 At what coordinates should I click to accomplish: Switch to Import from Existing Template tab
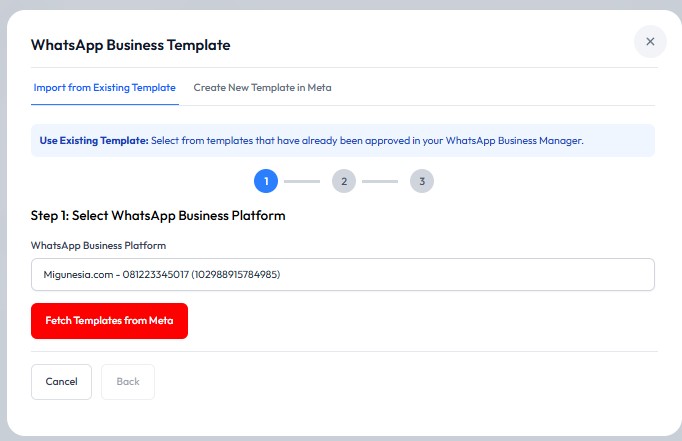click(104, 88)
